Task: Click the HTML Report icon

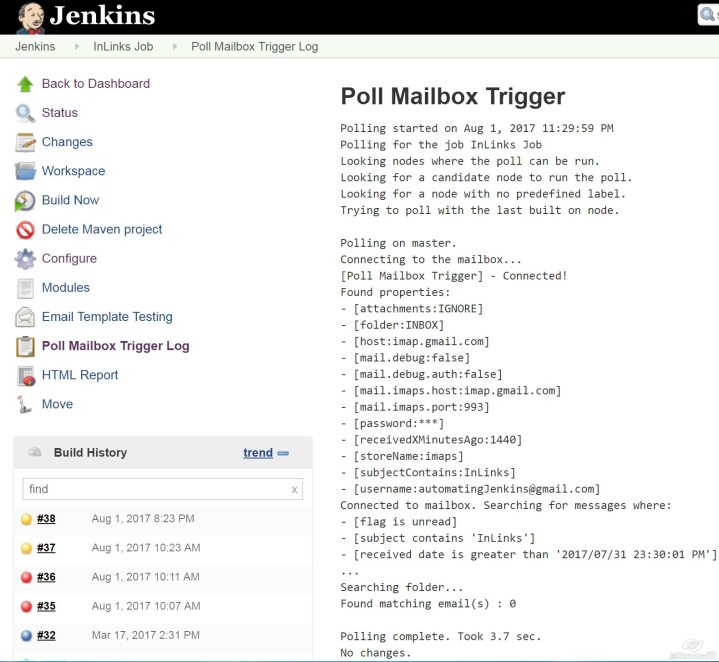Action: pos(25,376)
